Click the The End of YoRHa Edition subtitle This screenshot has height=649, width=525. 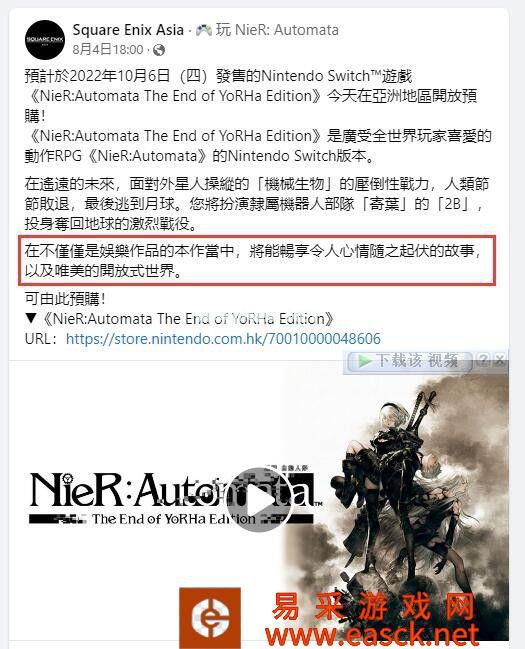(174, 519)
